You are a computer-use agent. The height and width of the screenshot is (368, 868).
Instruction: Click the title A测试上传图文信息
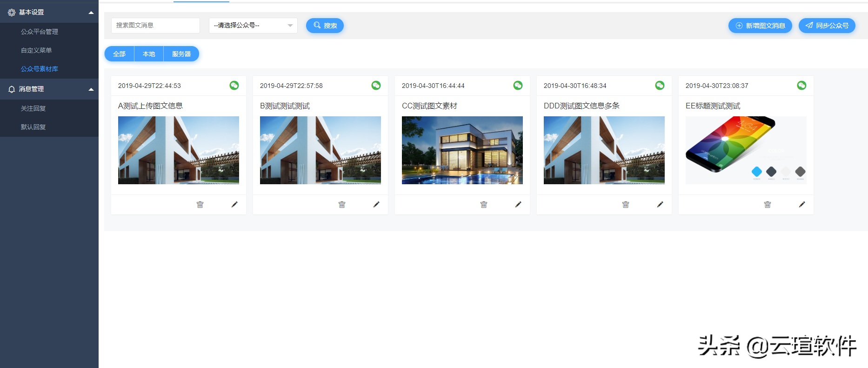coord(150,106)
